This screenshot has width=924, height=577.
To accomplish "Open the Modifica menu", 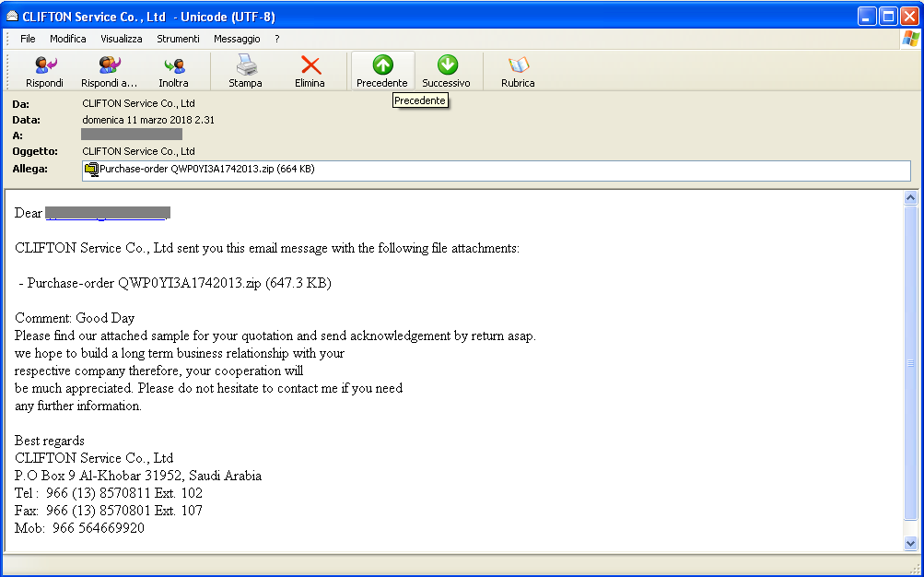I will pos(68,39).
